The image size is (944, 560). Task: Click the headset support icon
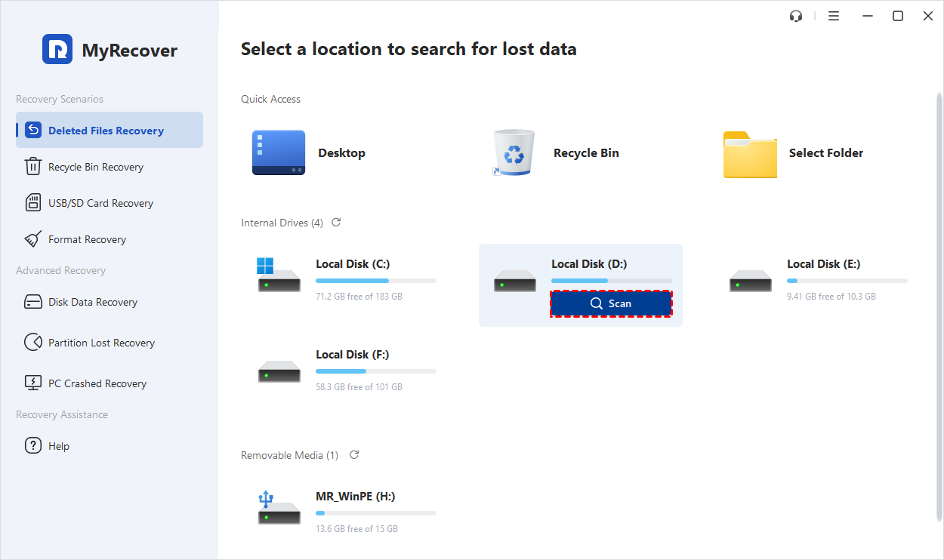click(x=796, y=16)
